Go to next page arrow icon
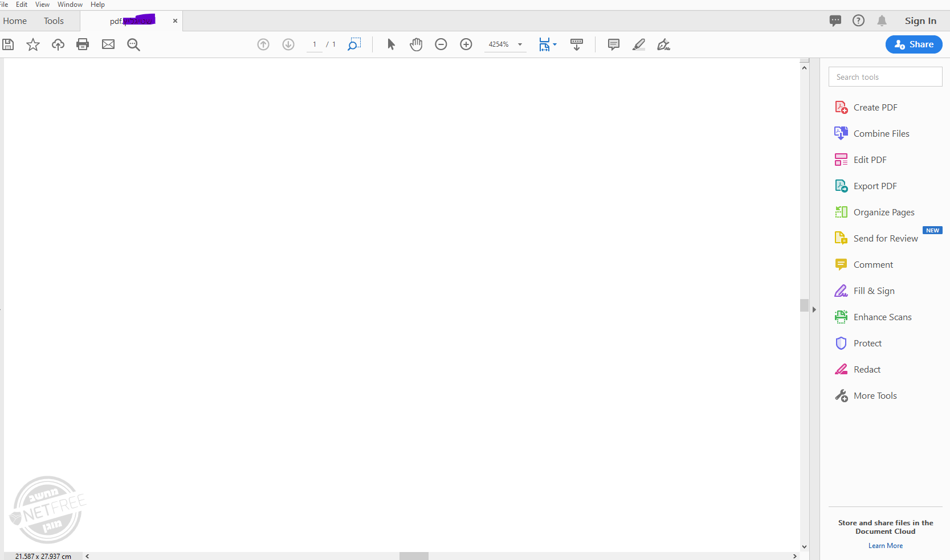 (x=288, y=44)
